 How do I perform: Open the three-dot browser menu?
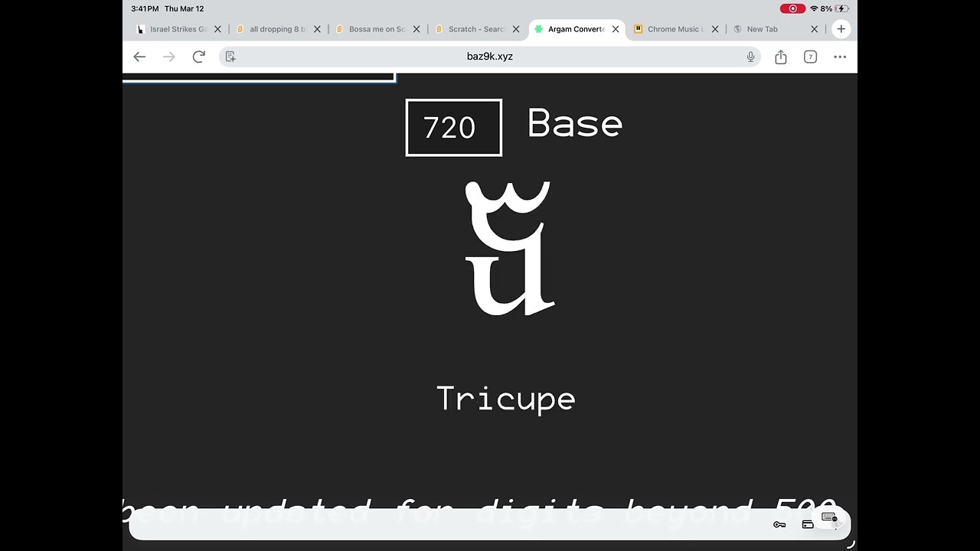(x=840, y=57)
